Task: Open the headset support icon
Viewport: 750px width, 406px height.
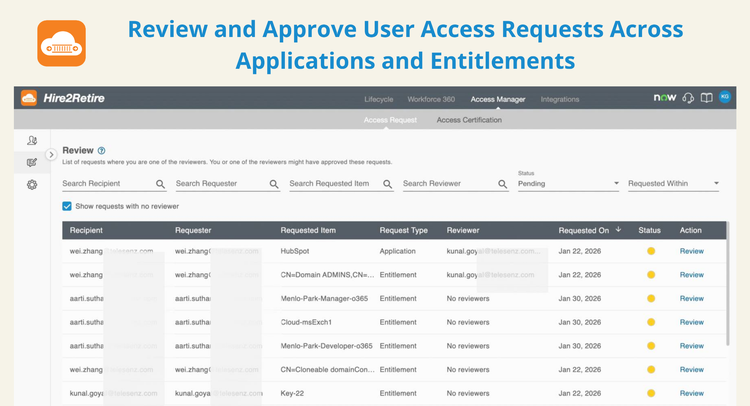Action: 688,98
